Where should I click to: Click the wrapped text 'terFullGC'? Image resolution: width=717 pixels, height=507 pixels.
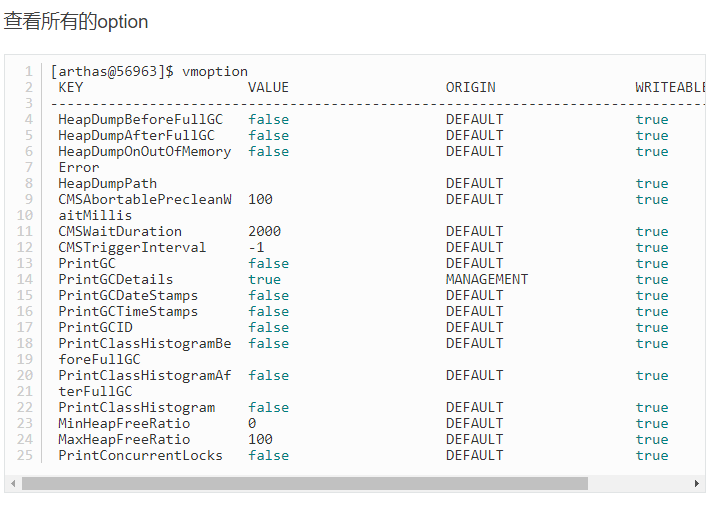[x=95, y=391]
